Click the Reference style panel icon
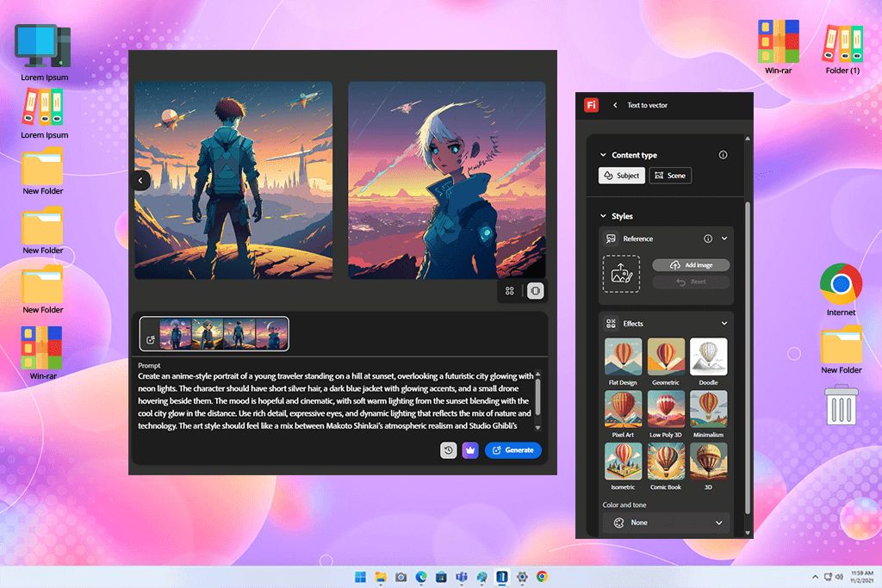Screen dimensions: 882x588 coord(611,239)
